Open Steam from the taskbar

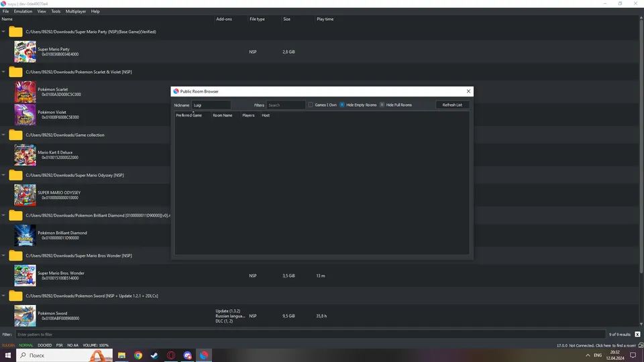154,355
